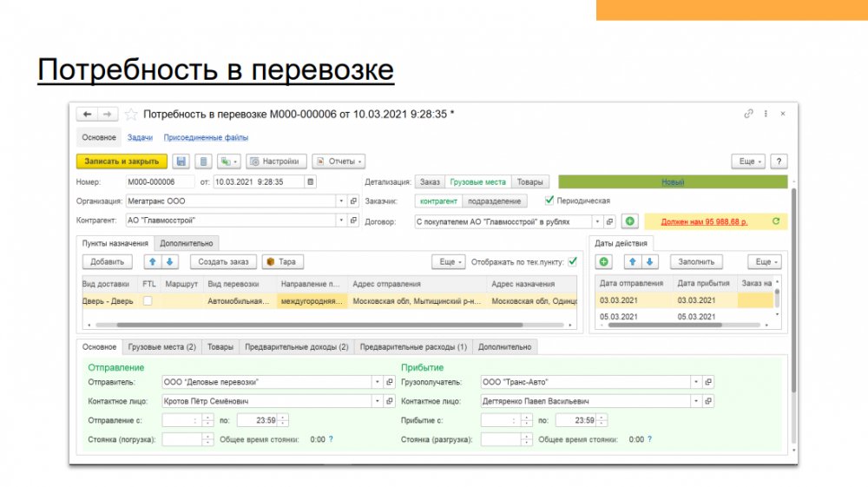The height and width of the screenshot is (487, 868).
Task: Copy link using the chain icon
Action: point(748,115)
